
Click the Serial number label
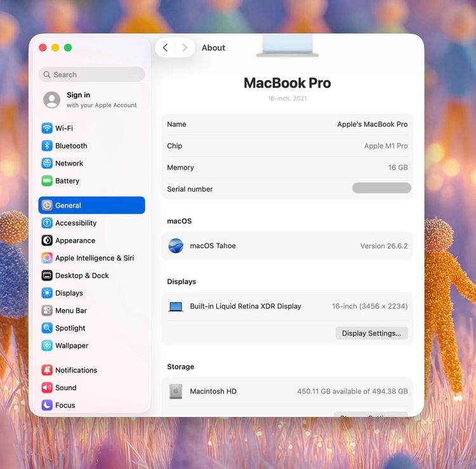(190, 189)
